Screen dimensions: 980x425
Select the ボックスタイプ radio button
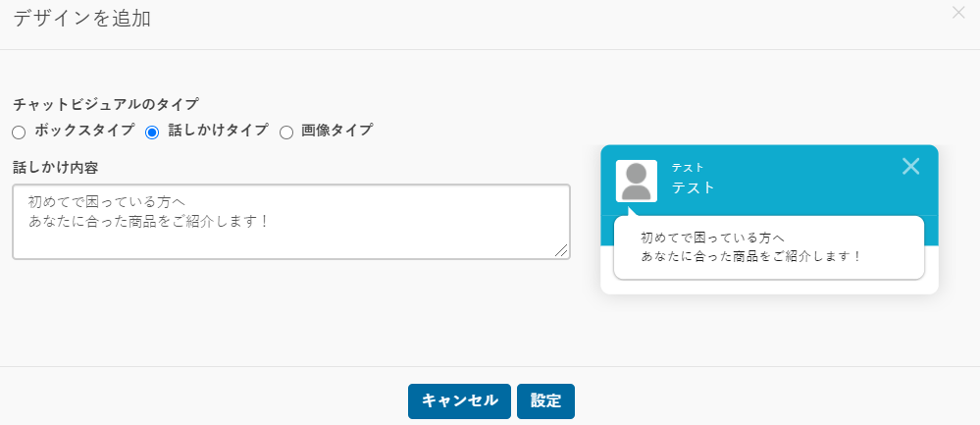[19, 133]
